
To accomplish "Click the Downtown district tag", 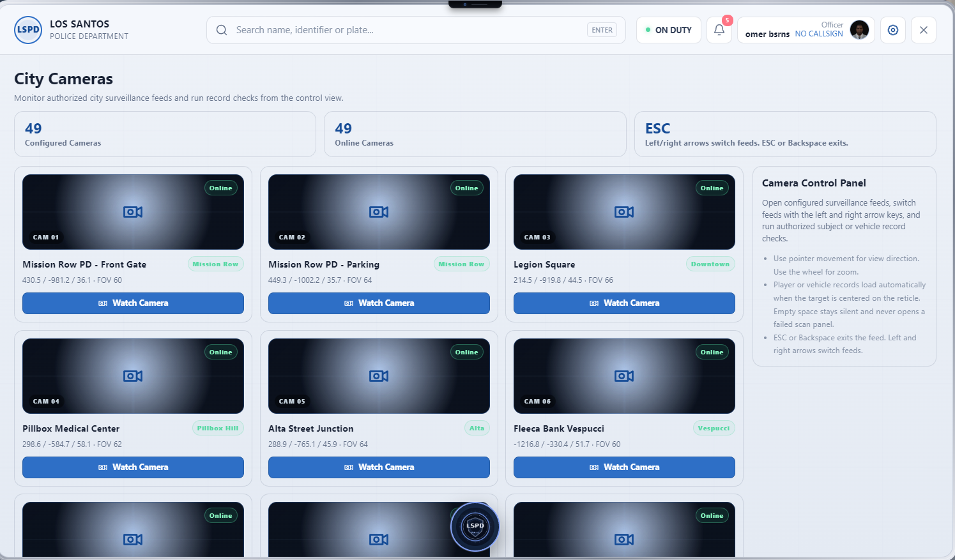I will pyautogui.click(x=710, y=264).
